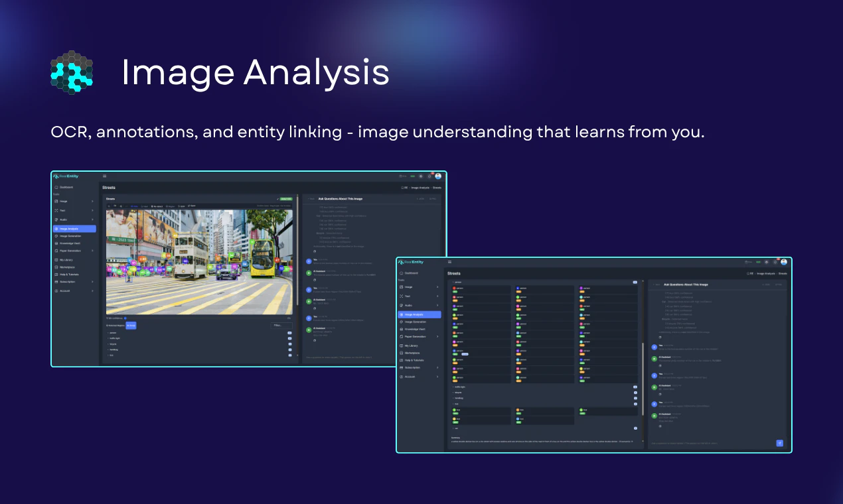
Task: Click OCR in the left screenshot toolbar
Action: 181,206
